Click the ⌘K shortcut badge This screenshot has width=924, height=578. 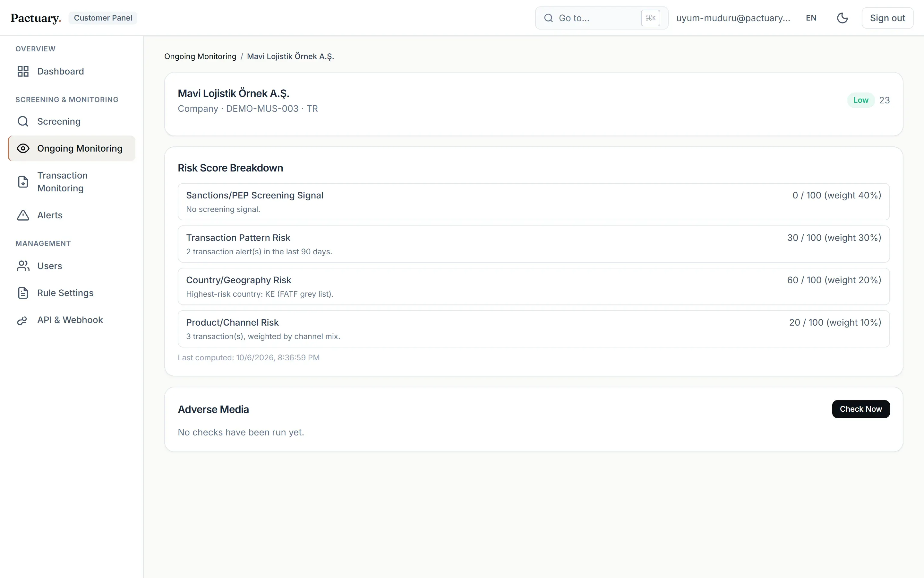pyautogui.click(x=650, y=18)
